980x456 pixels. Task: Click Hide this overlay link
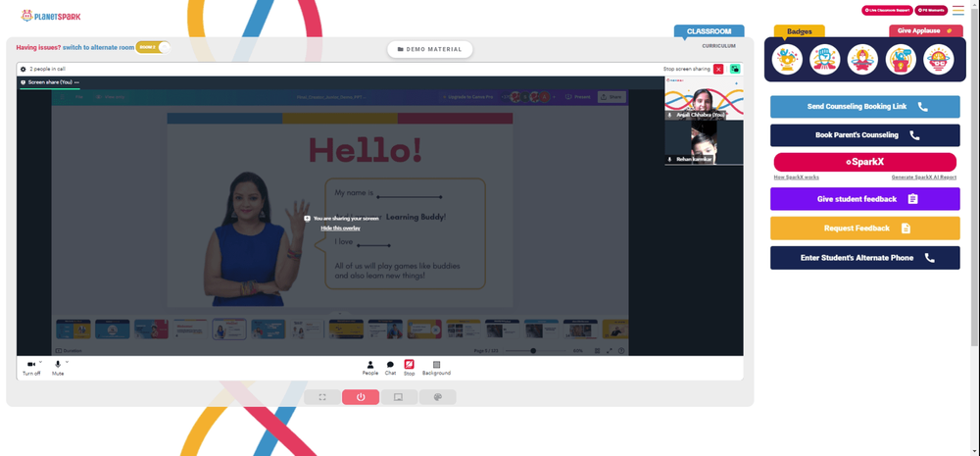[x=340, y=228]
